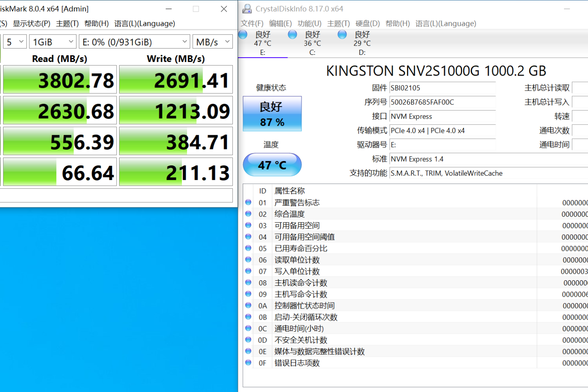Click the Read (MB/s) header label
588x392 pixels.
coord(60,59)
